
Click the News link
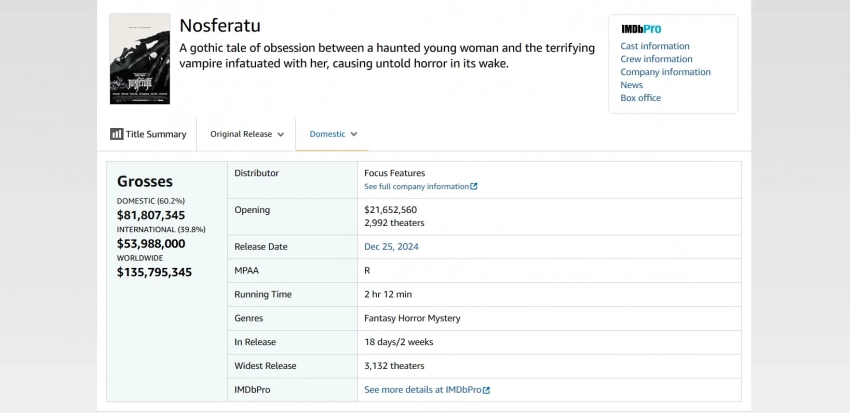point(631,85)
